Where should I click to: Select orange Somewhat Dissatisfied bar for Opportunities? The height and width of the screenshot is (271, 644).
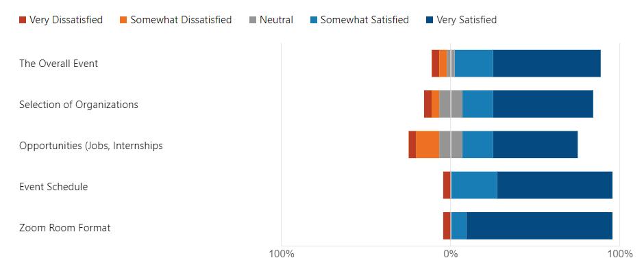coord(428,144)
